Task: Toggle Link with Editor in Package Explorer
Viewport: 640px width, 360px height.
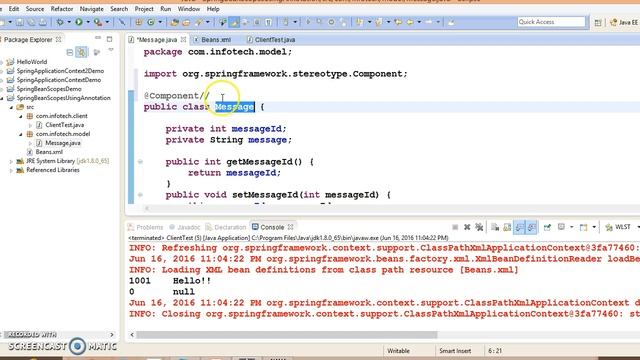Action: click(x=82, y=52)
